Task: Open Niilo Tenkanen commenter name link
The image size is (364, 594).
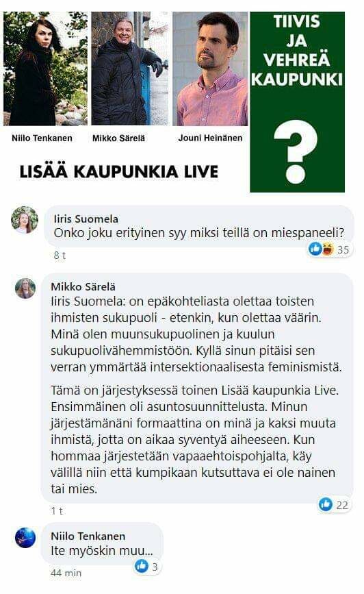Action: pos(88,536)
